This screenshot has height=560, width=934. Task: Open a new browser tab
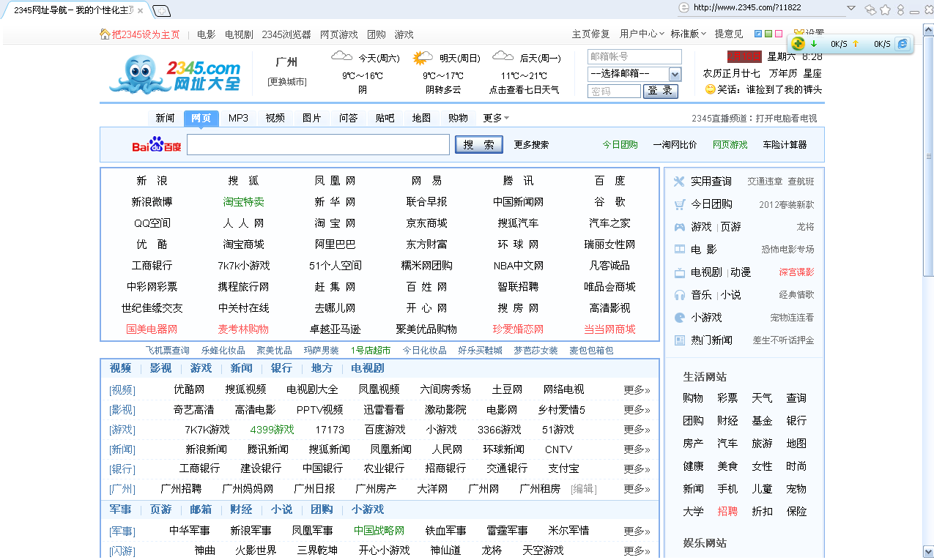tap(161, 10)
